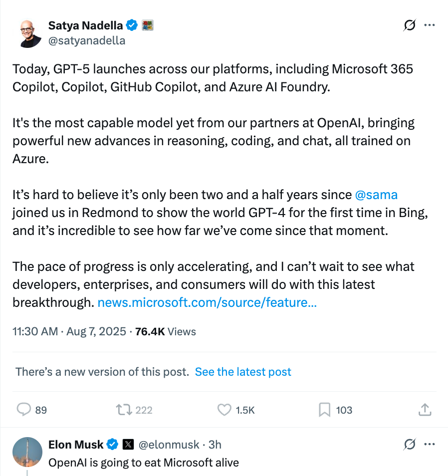448x476 pixels.
Task: Like the GPT-5 launch post
Action: pyautogui.click(x=224, y=410)
